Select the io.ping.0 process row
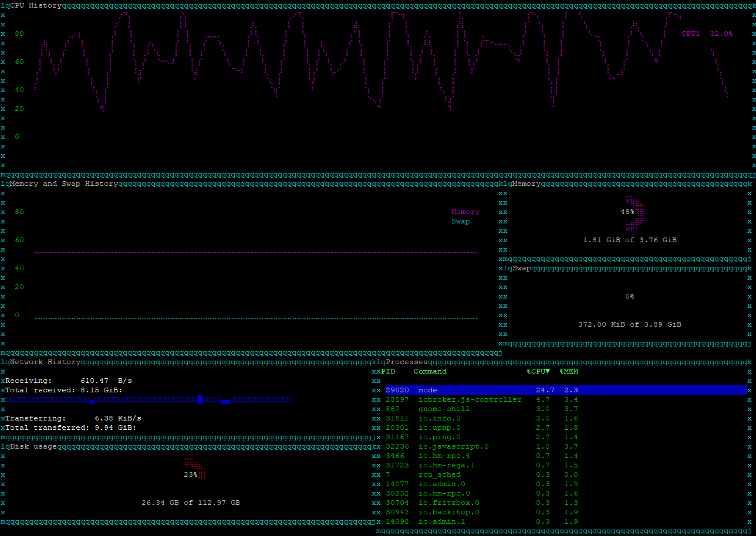Screen dimensions: 756x536 [566, 437]
